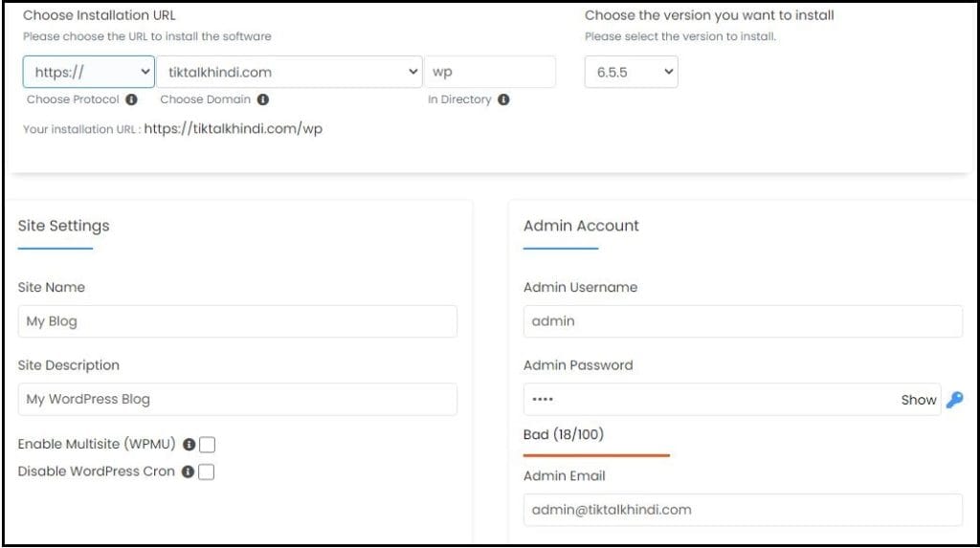This screenshot has height=548, width=980.
Task: Click the info icon beside In Directory
Action: (503, 99)
